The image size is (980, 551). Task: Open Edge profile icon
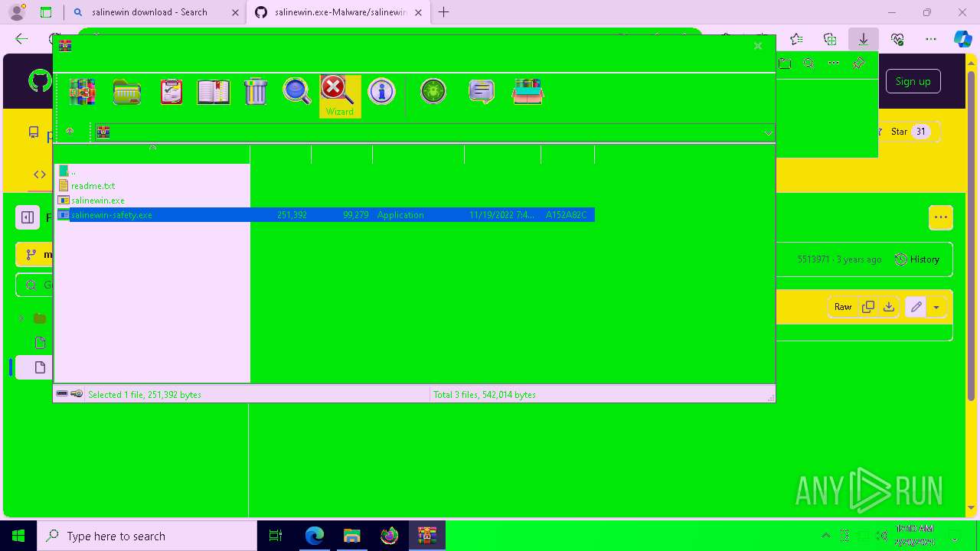(16, 12)
